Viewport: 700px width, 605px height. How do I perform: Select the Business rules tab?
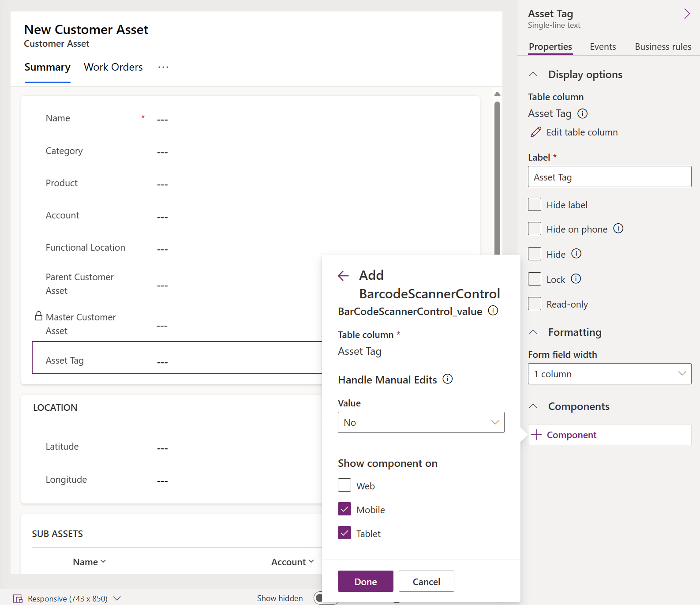coord(663,47)
